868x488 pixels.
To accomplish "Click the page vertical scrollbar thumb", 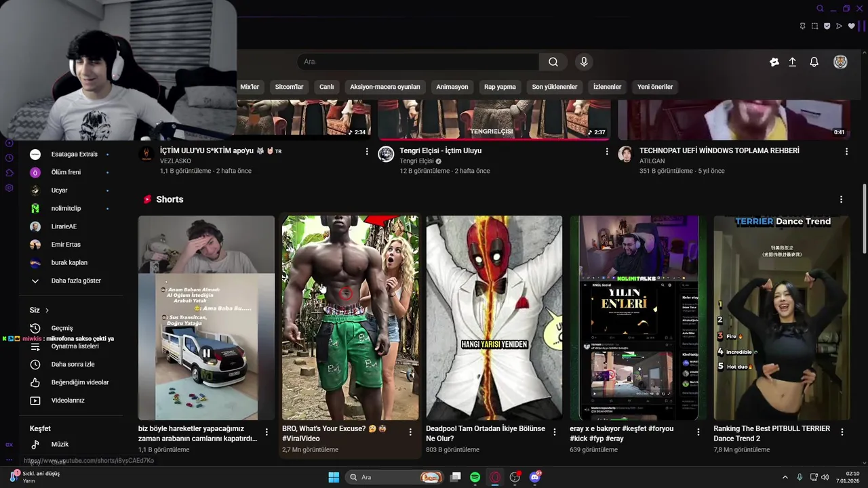I will 864,218.
